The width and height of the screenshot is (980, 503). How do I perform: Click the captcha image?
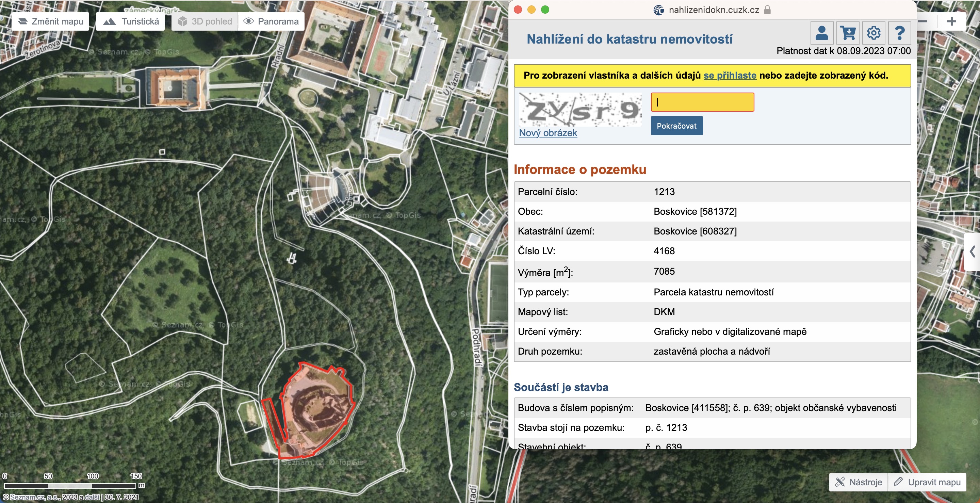pos(580,110)
